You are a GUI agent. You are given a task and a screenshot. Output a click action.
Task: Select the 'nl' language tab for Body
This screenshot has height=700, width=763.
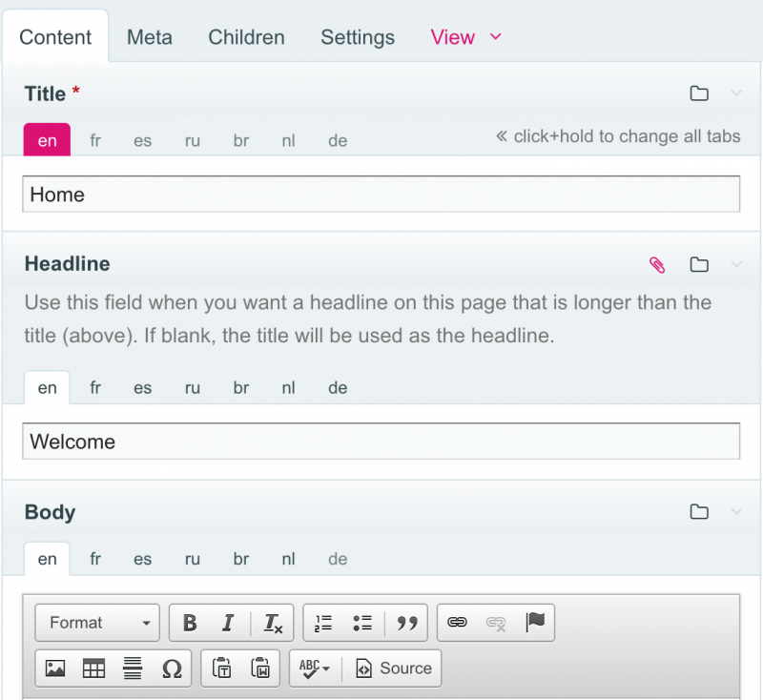[289, 559]
